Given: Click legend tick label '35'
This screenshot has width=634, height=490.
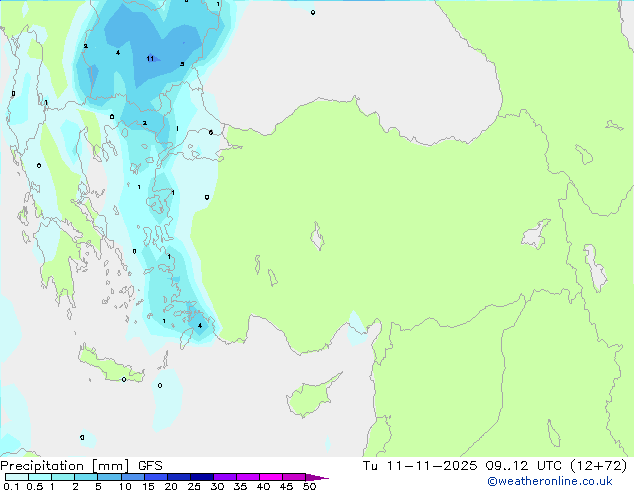Looking at the screenshot, I should 240,486.
